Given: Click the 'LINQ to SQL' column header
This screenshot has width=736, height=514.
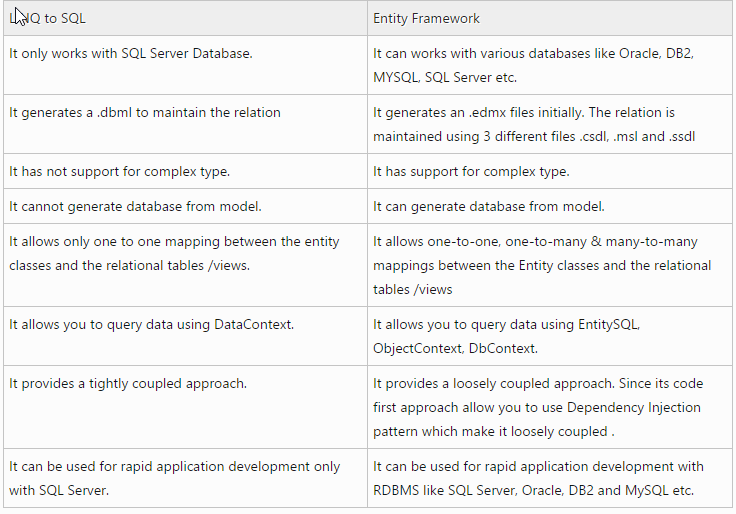Looking at the screenshot, I should point(185,18).
